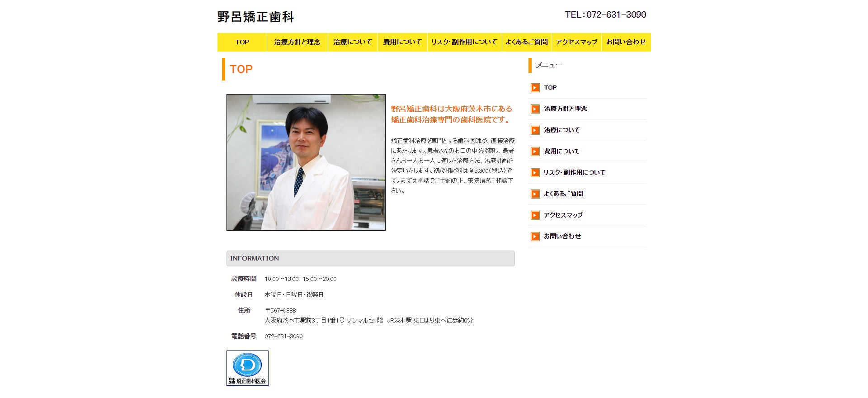
Task: Click the 住所 label
Action: (244, 311)
